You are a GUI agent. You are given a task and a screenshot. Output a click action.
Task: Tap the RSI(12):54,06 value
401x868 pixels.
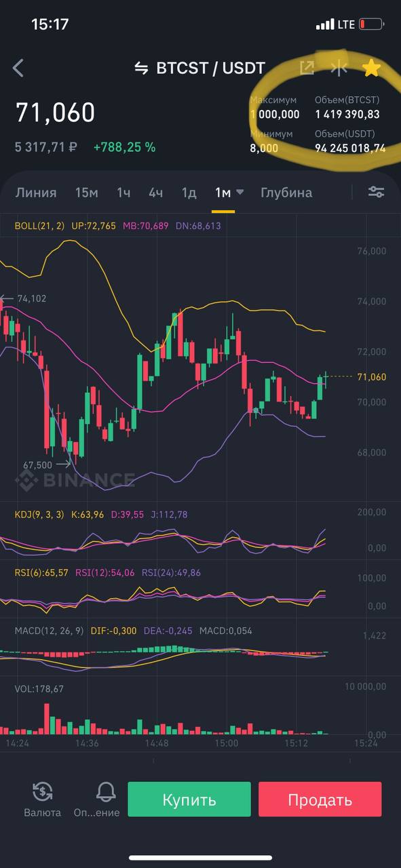pos(104,573)
